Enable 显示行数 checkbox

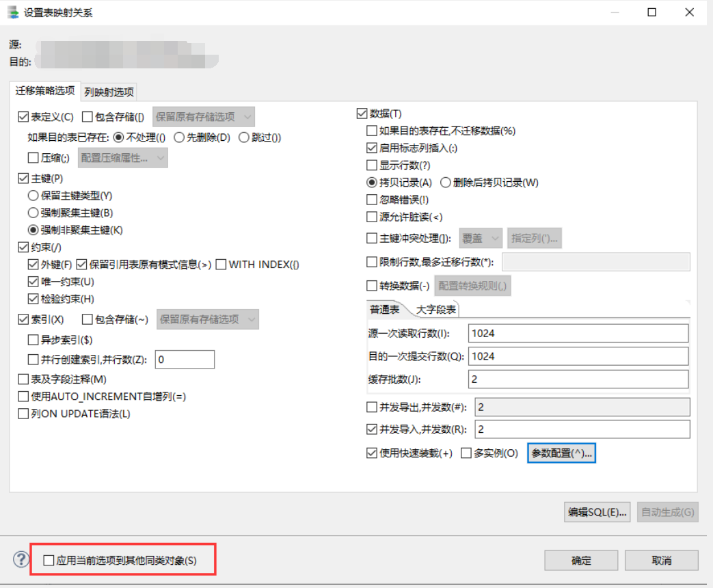click(372, 165)
